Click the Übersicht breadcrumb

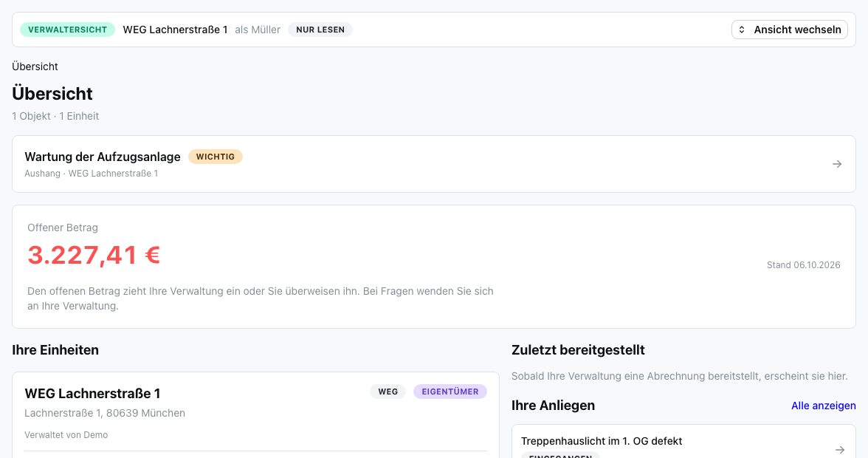[x=35, y=66]
